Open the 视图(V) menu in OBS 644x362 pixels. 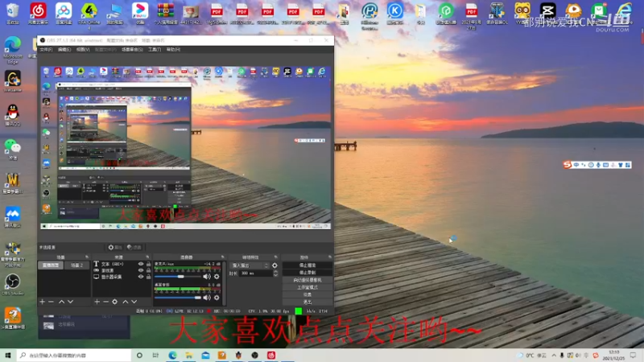[83, 49]
